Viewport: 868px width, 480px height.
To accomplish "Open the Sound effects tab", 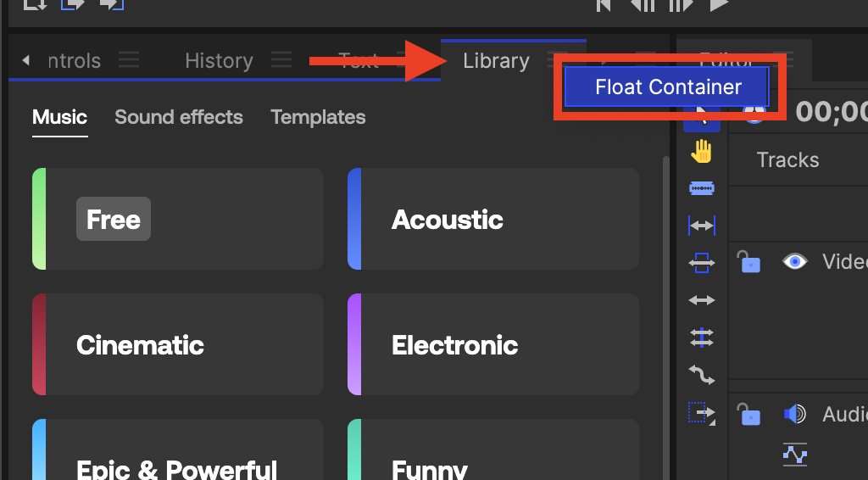I will coord(179,117).
